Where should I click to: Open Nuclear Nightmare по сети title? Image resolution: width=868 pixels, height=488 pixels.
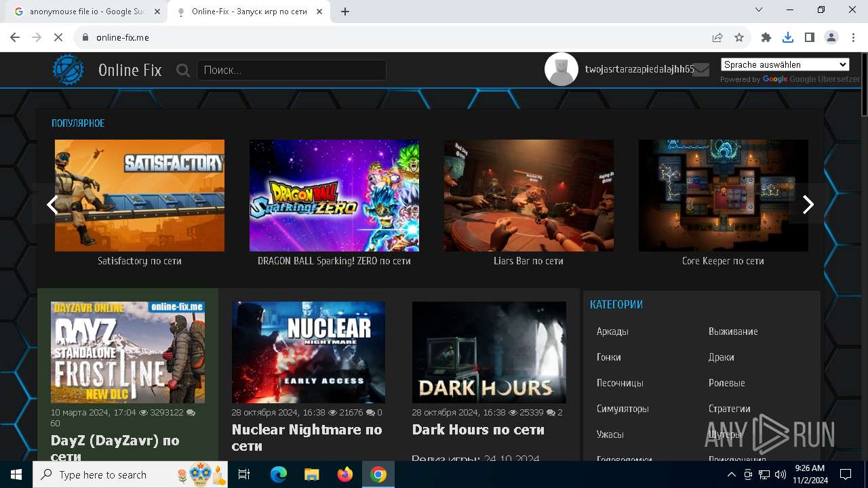307,438
